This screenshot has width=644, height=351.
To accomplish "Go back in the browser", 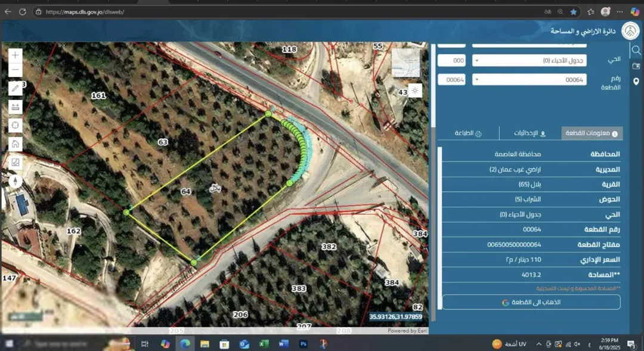I will pyautogui.click(x=8, y=12).
